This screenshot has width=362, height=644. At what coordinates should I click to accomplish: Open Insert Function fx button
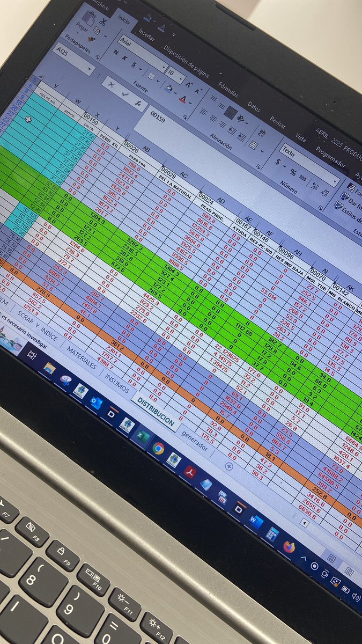click(139, 103)
